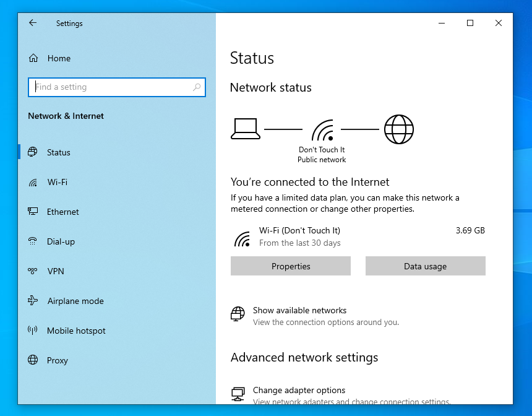Show available networks
This screenshot has width=532, height=416.
[299, 311]
